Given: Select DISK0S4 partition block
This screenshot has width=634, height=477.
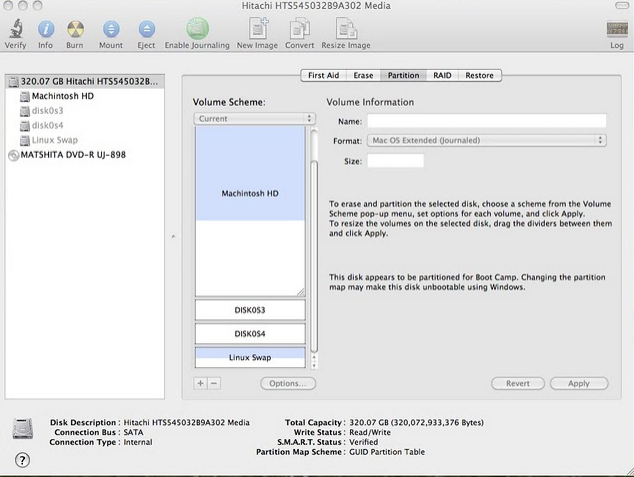Looking at the screenshot, I should (250, 334).
